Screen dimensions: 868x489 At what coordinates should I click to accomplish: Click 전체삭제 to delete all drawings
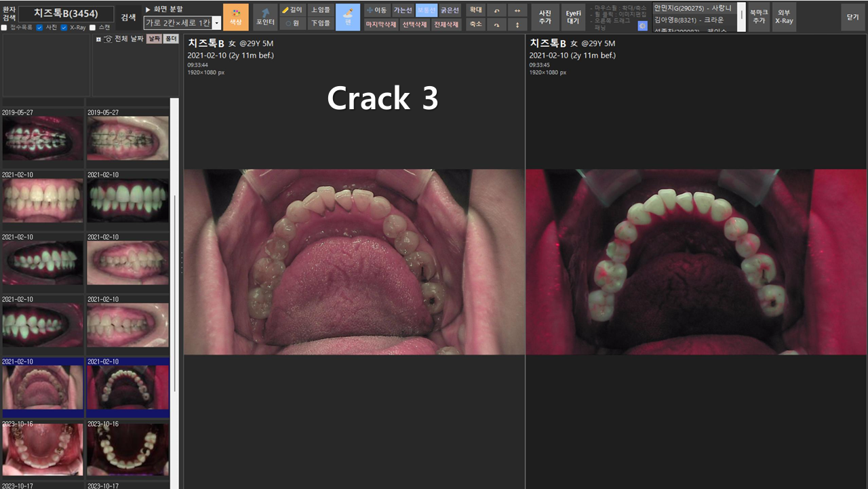click(446, 24)
